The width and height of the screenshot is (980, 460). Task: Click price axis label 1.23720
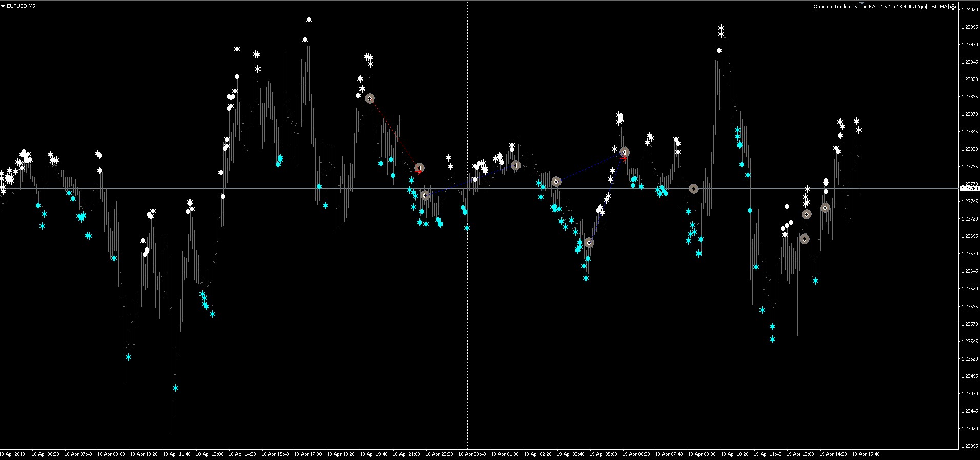969,218
